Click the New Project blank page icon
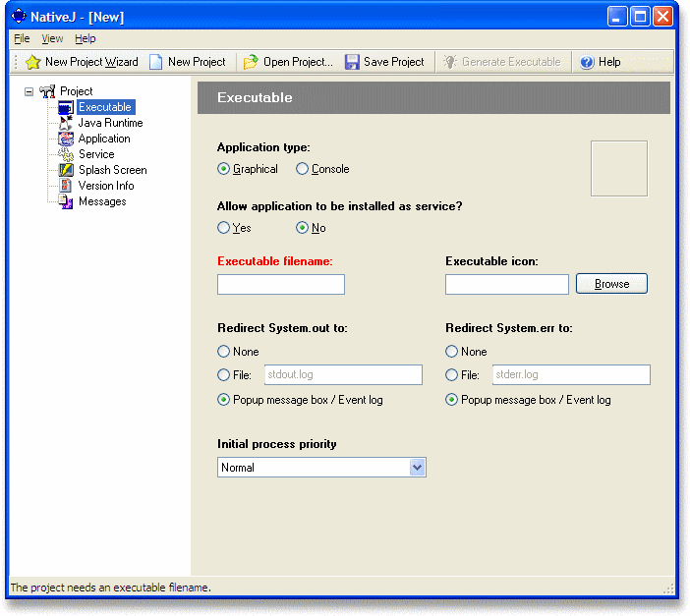 155,62
